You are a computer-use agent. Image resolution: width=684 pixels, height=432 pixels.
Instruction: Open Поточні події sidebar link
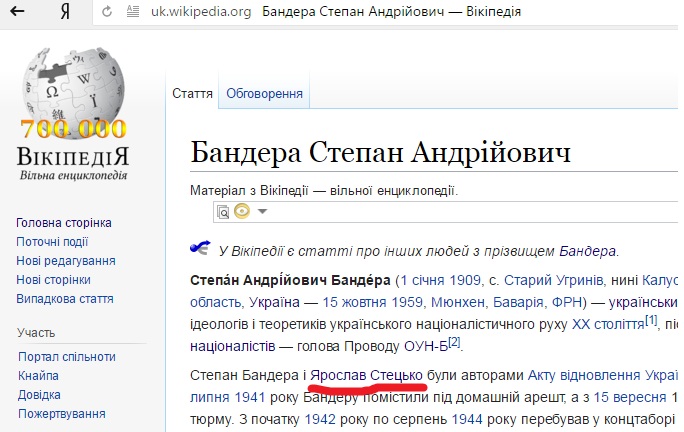52,242
